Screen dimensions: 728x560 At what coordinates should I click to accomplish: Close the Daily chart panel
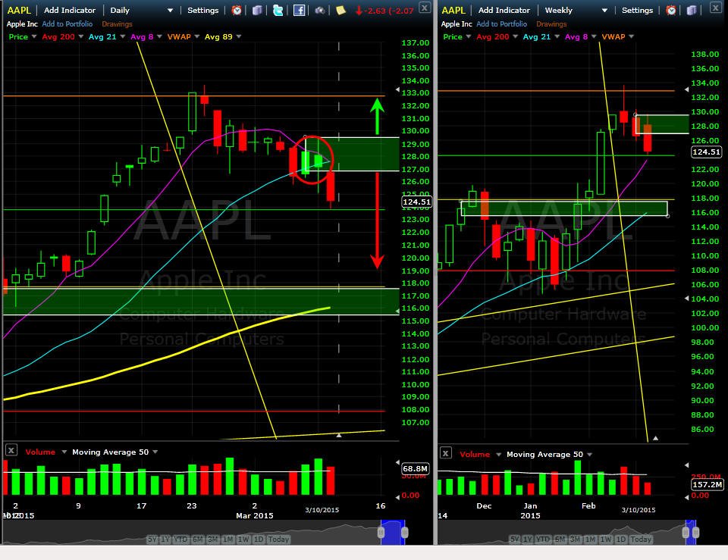point(425,7)
